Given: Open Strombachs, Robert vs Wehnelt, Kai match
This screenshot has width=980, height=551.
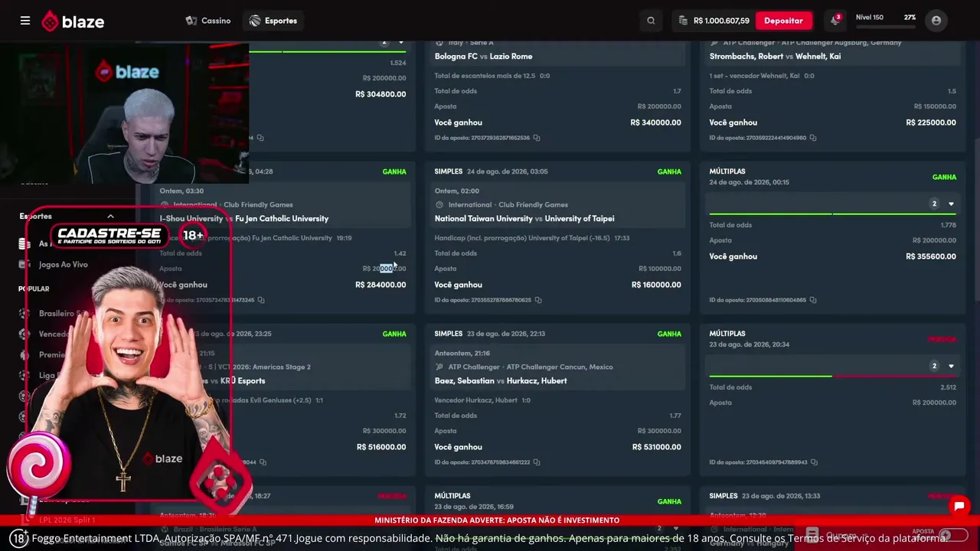Looking at the screenshot, I should [x=775, y=57].
